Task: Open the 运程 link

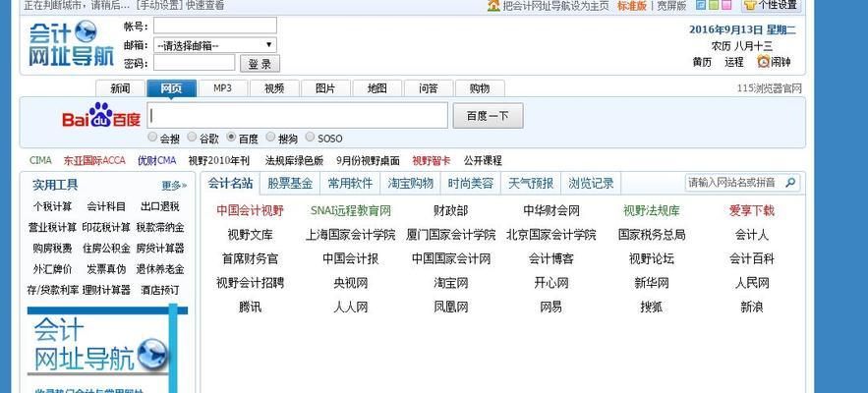Action: pyautogui.click(x=734, y=62)
